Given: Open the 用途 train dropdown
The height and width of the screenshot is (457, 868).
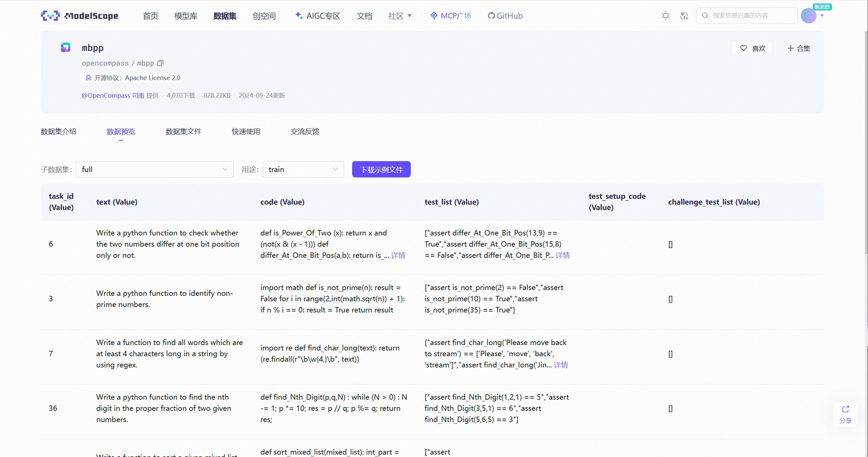Looking at the screenshot, I should (x=303, y=169).
